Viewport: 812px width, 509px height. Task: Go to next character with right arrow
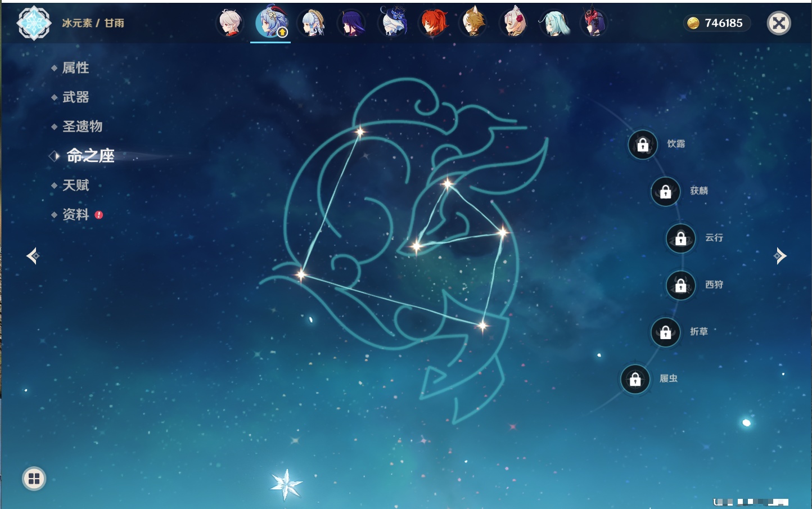(x=780, y=256)
